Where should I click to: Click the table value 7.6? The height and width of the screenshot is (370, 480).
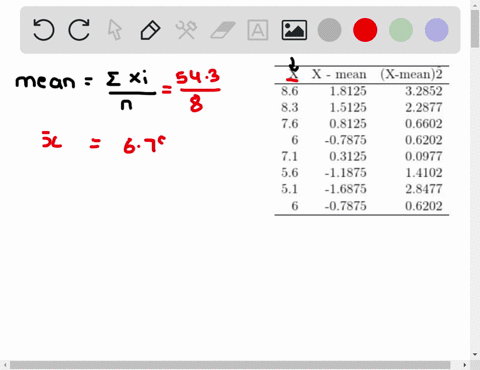[290, 124]
